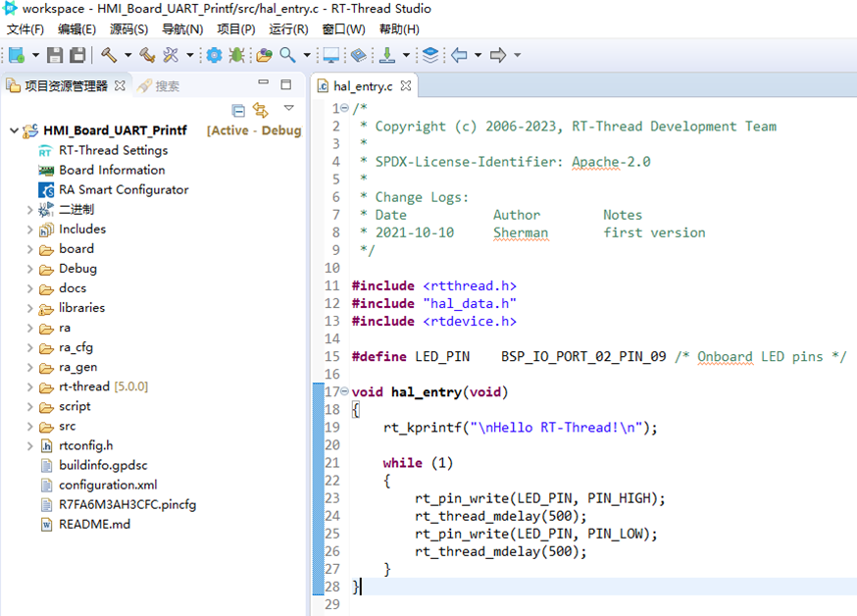Expand the src folder
Screen dimensions: 857x616
(x=30, y=427)
